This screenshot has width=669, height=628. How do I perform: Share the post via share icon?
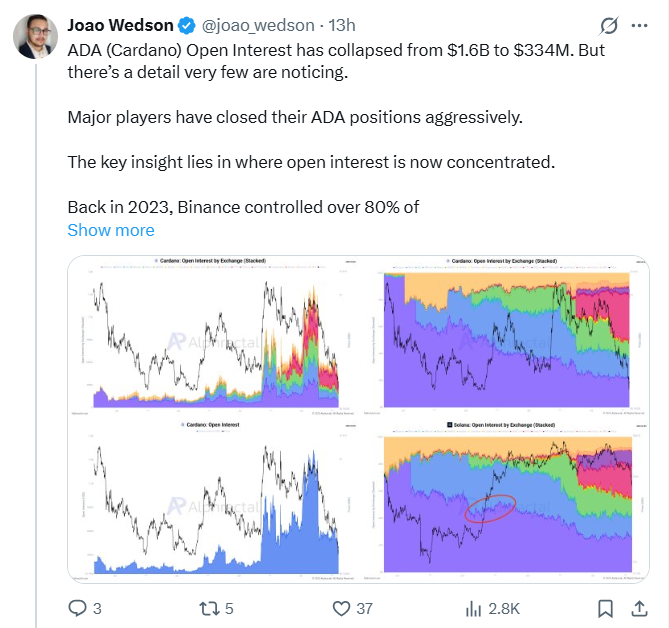pyautogui.click(x=637, y=607)
